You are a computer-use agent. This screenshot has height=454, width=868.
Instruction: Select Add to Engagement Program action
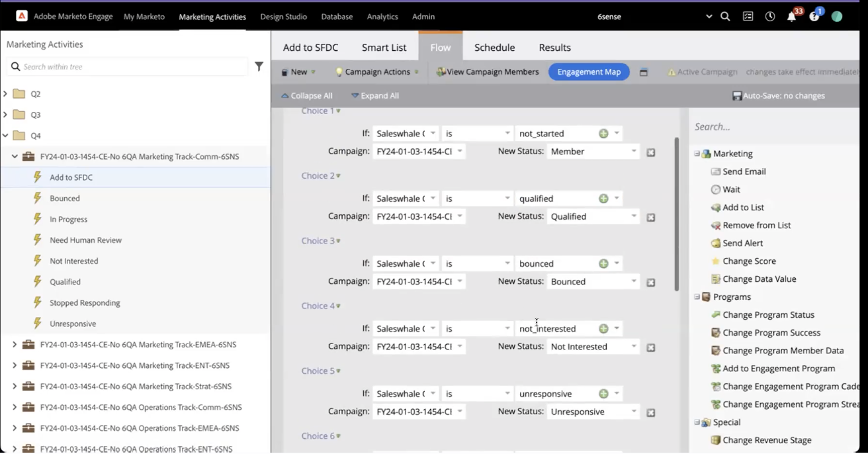(773, 369)
